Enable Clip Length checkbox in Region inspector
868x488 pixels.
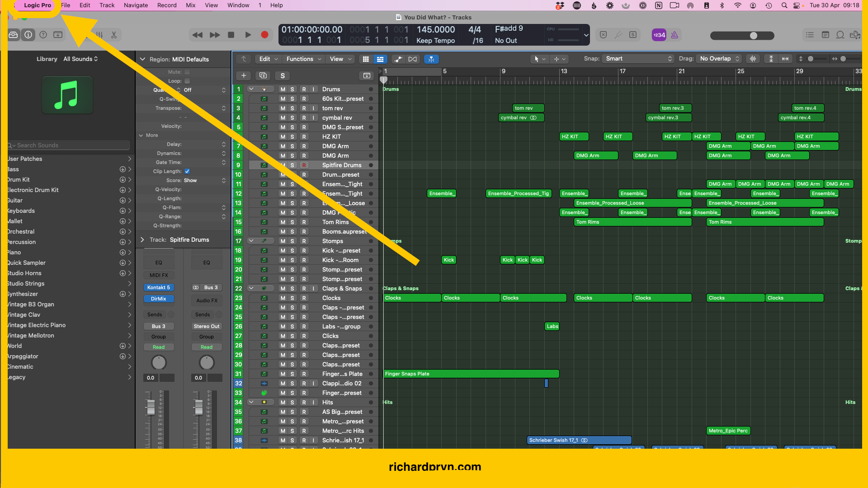187,171
